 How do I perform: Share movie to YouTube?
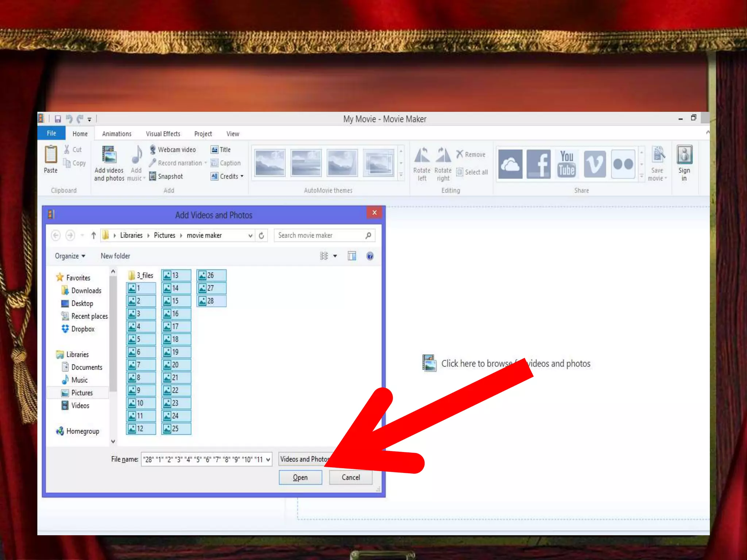566,164
